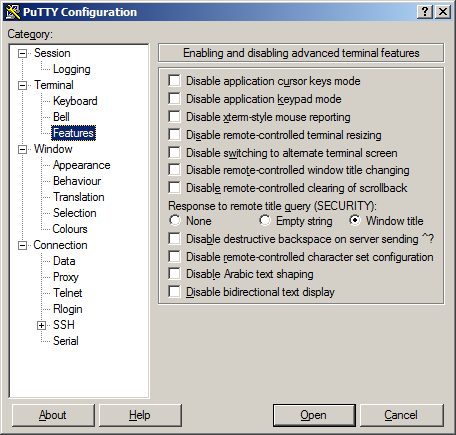Select None for remote title query

(x=175, y=220)
